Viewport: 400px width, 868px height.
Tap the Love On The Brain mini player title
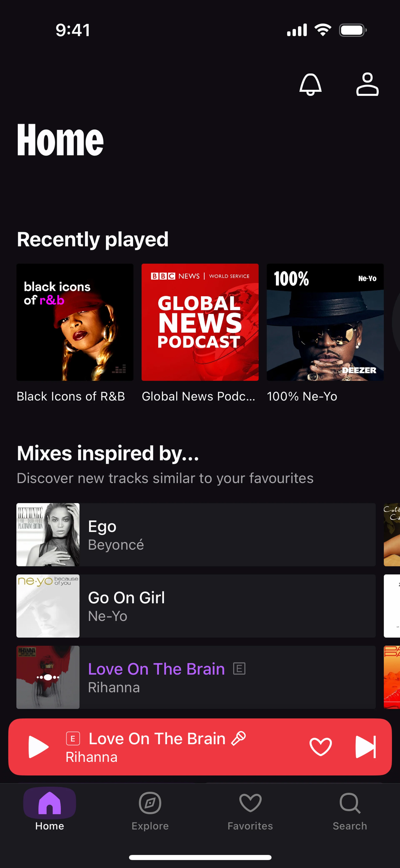click(x=157, y=739)
